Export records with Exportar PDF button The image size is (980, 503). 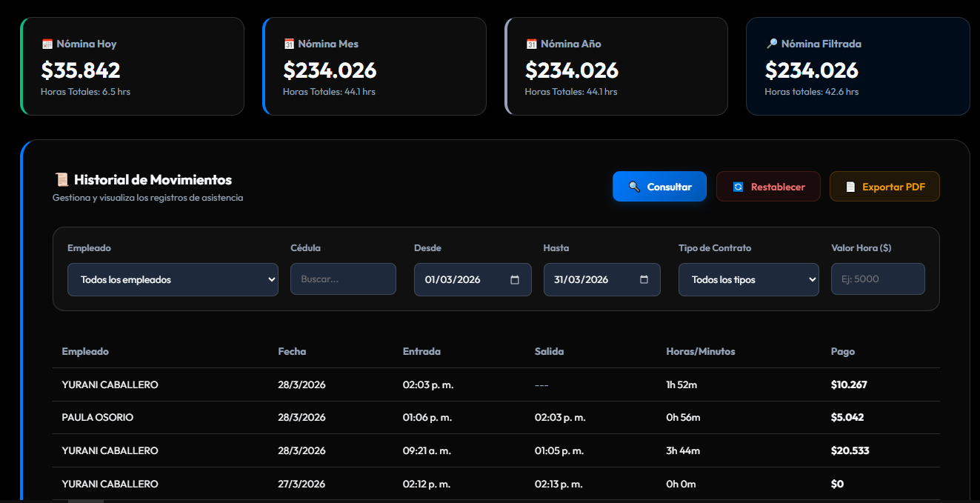click(884, 187)
